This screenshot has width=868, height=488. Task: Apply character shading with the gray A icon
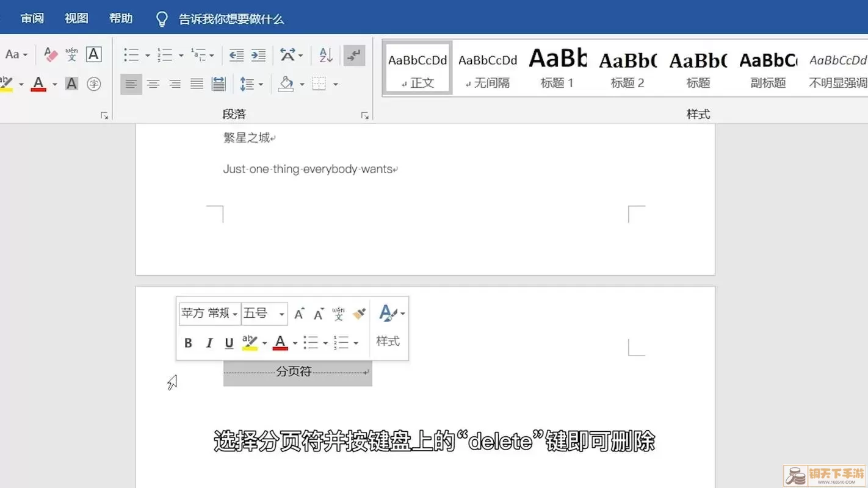point(71,84)
